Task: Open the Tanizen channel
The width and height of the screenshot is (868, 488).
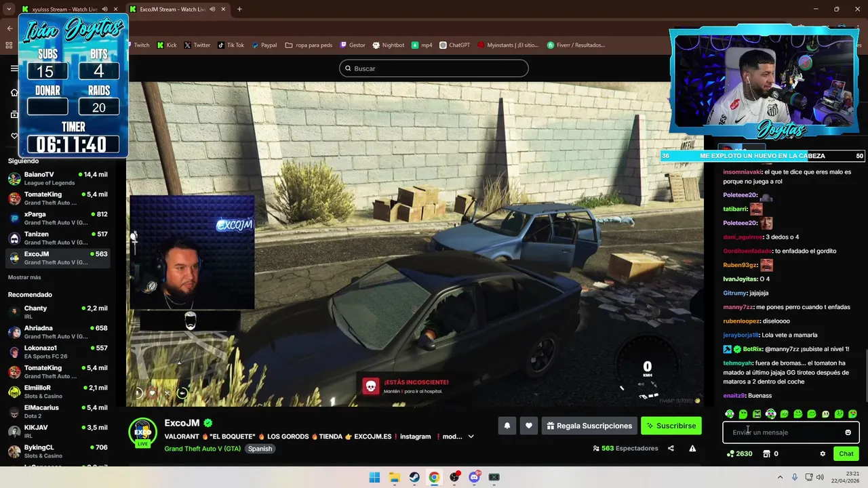Action: tap(58, 238)
